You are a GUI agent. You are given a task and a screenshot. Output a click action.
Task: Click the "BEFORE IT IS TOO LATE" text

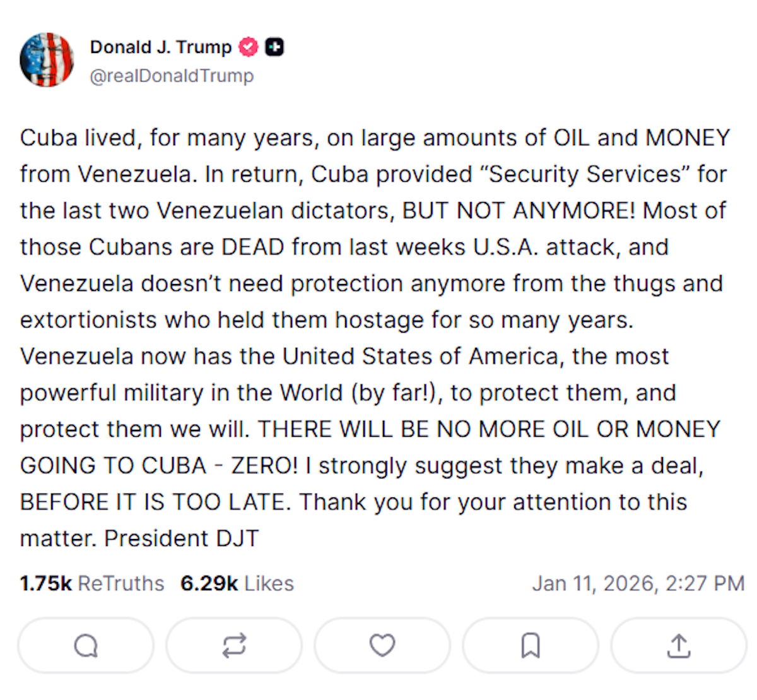click(x=155, y=502)
